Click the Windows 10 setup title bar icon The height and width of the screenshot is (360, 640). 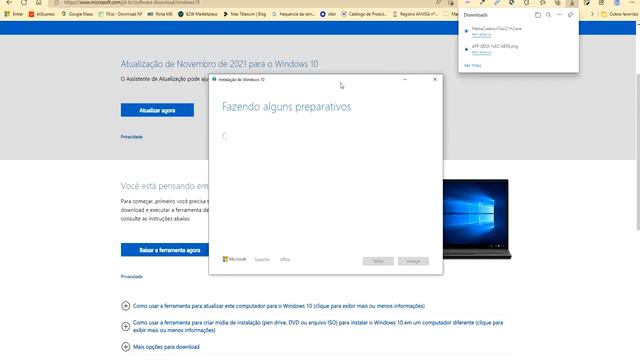tap(214, 79)
